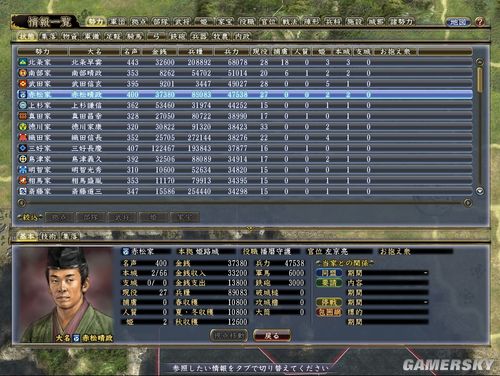
Task: Open the blue 地図 map button
Action: coord(458,22)
